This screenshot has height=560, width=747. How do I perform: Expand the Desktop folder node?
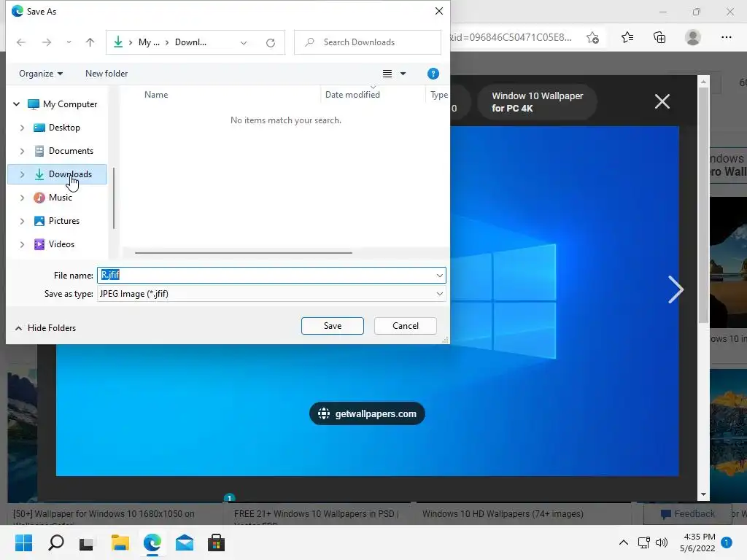tap(22, 128)
